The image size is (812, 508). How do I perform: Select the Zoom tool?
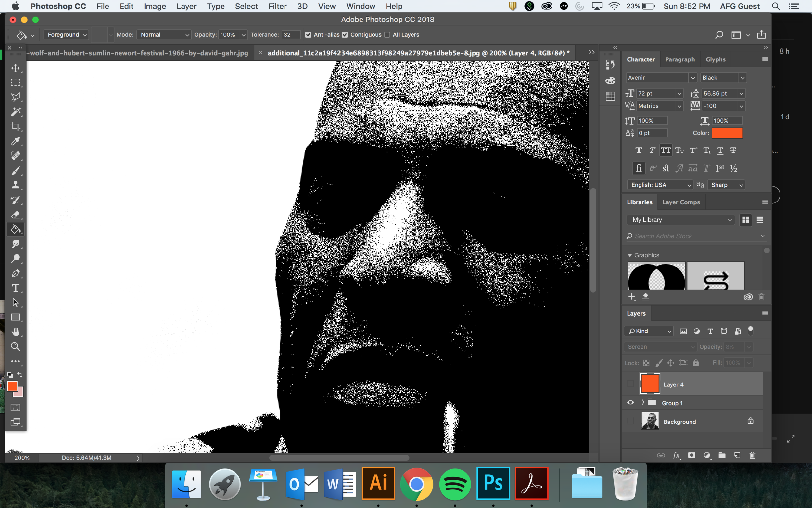[x=16, y=346]
